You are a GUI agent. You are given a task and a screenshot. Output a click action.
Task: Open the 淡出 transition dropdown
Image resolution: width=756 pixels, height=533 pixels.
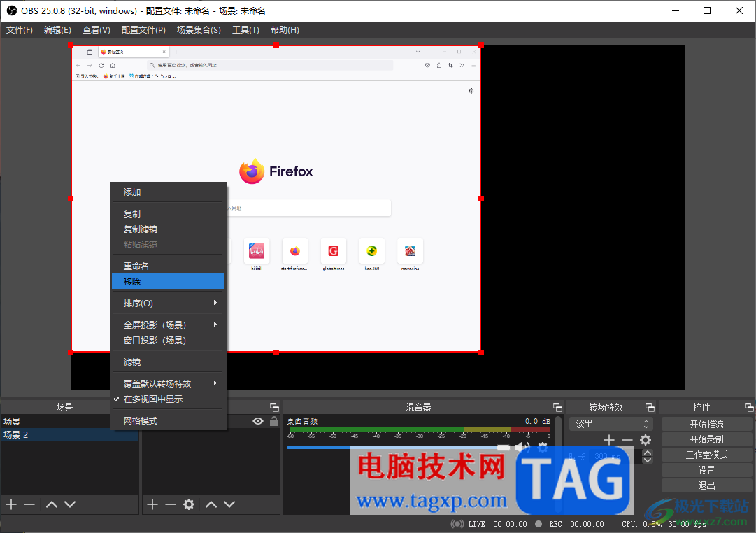pyautogui.click(x=611, y=424)
